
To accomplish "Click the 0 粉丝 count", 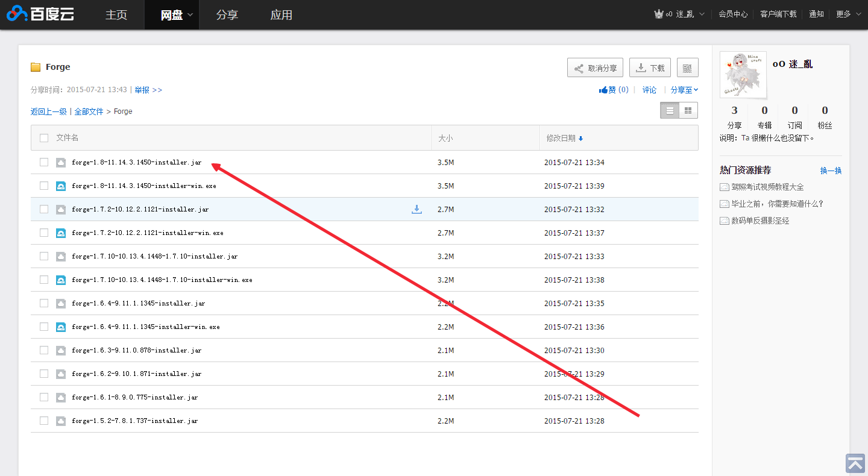I will [825, 117].
